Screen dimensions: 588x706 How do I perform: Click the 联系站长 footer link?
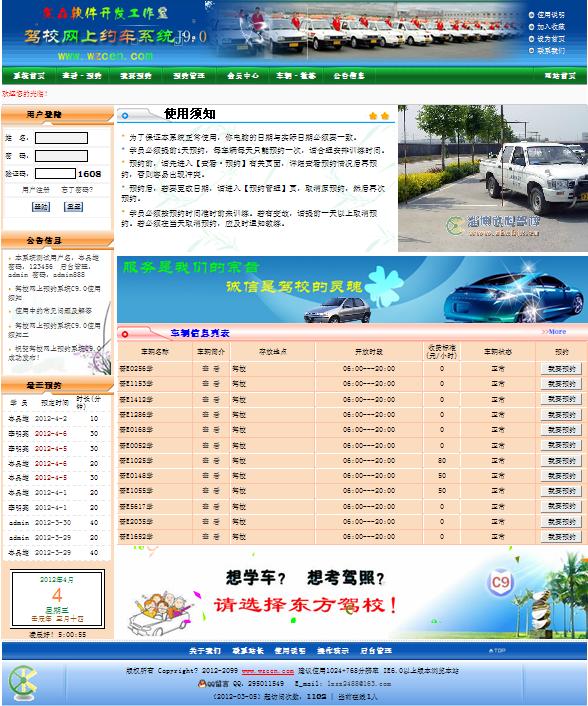248,651
